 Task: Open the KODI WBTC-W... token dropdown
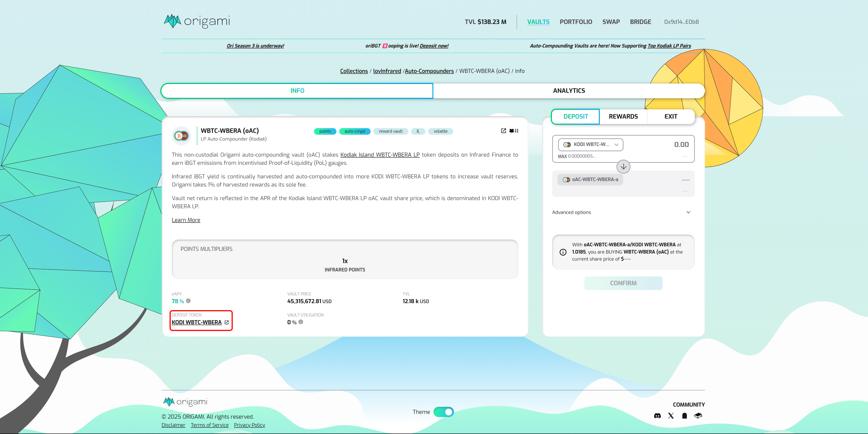(x=590, y=145)
